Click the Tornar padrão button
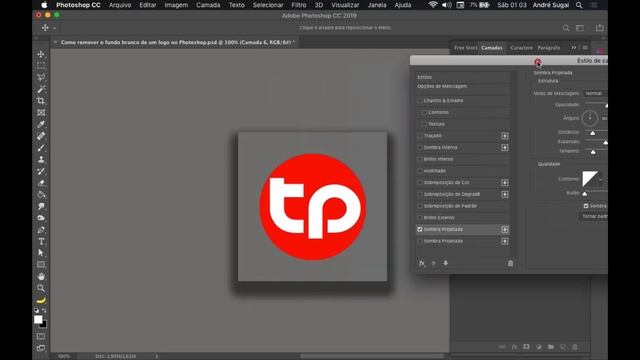Screen dimensions: 640x360 (x=594, y=216)
